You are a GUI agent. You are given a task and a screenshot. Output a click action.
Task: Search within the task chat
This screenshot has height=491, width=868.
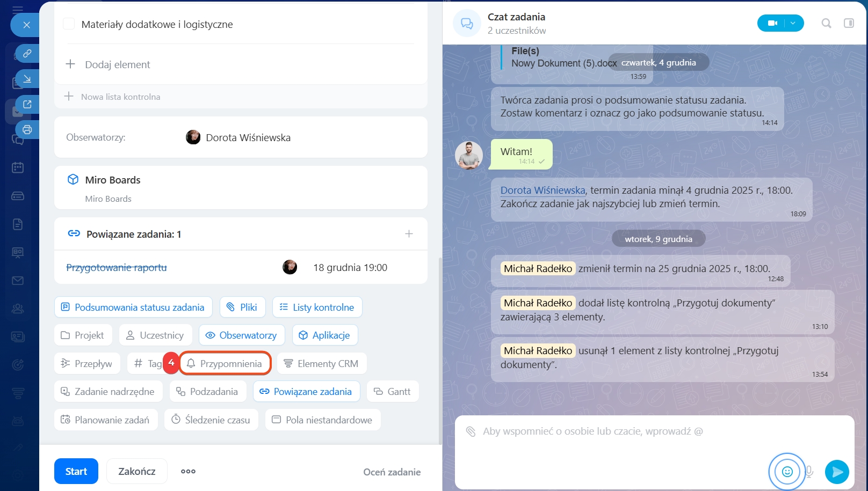(826, 23)
